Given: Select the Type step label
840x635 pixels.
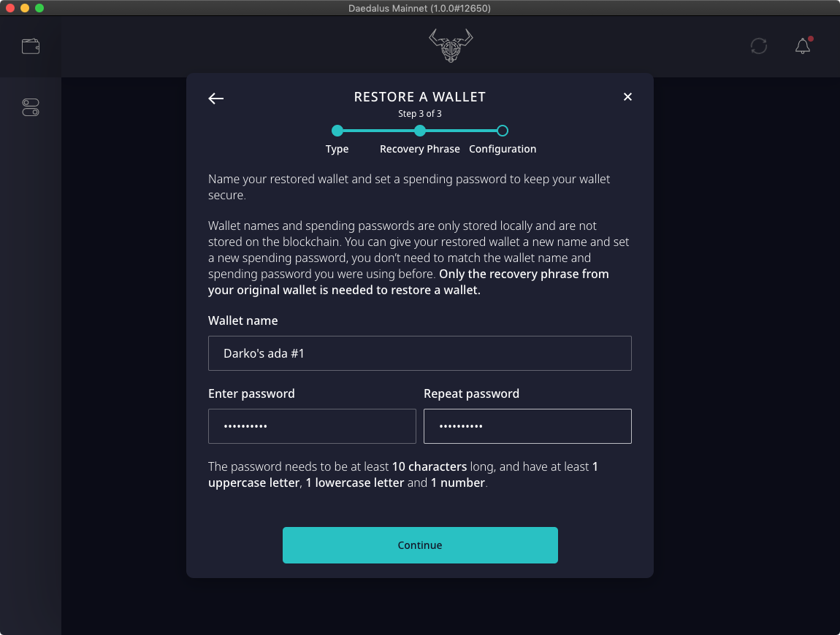Looking at the screenshot, I should 337,149.
